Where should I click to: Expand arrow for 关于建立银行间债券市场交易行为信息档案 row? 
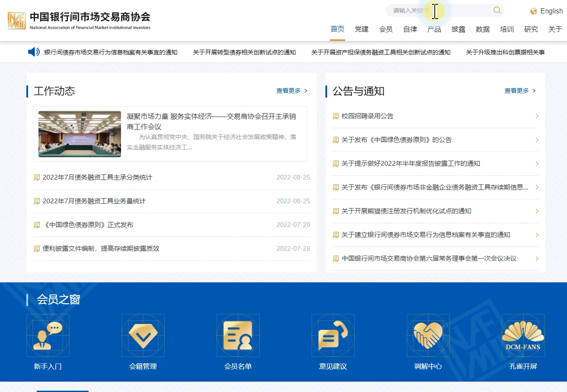point(537,235)
